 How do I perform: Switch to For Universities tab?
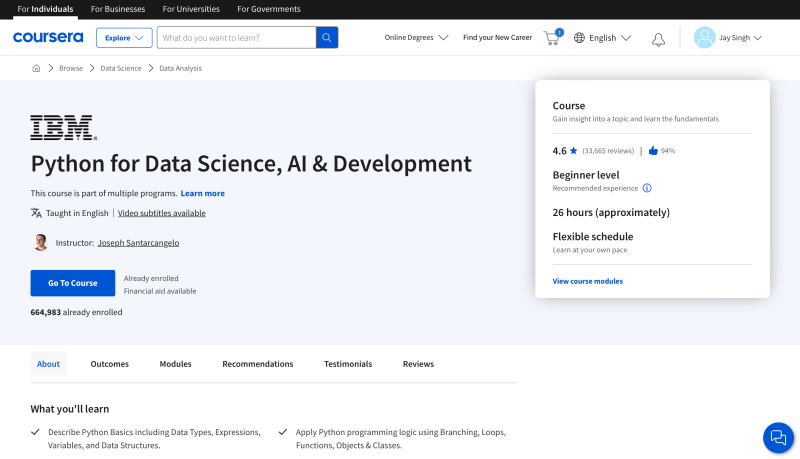[x=191, y=9]
